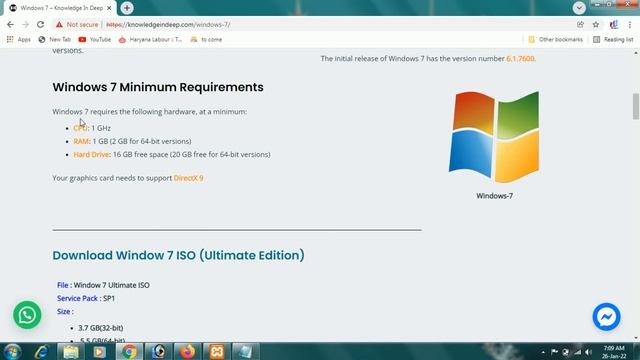Click the 6.1.7600 version link
640x360 pixels.
(520, 58)
